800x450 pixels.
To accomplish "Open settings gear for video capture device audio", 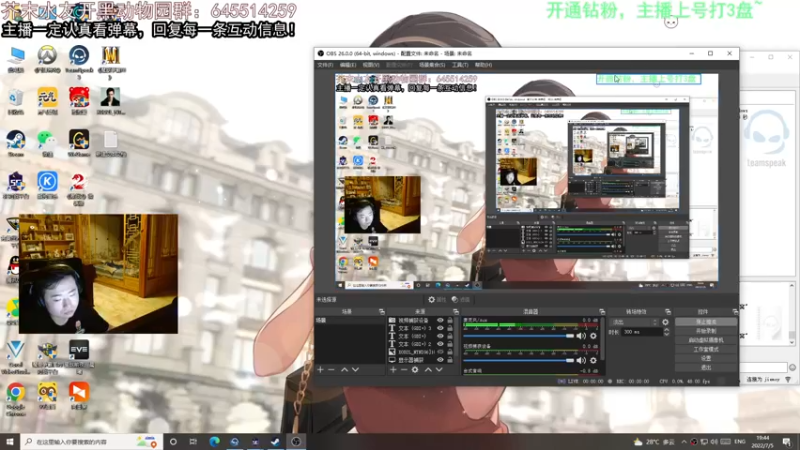I will coord(593,360).
